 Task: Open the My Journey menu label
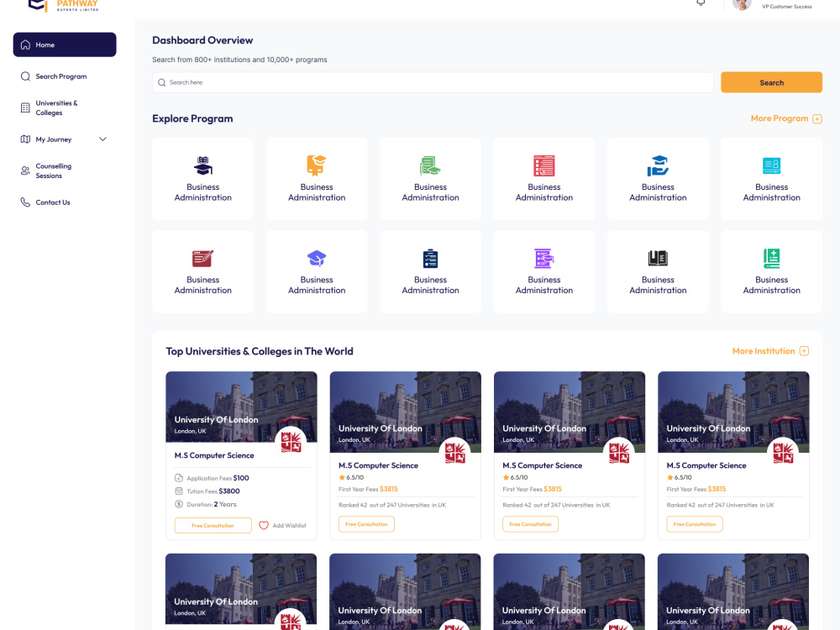coord(54,139)
